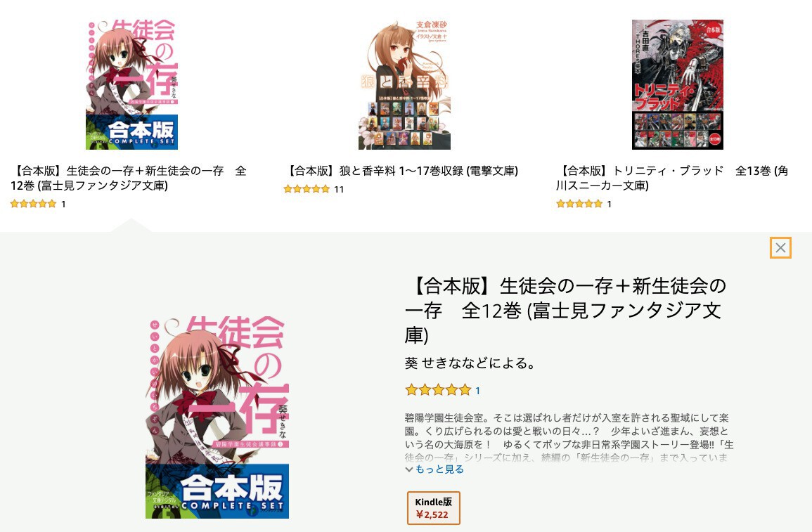Open the large 生徒会の一存 title in preview panel
The image size is (812, 532).
(x=565, y=311)
